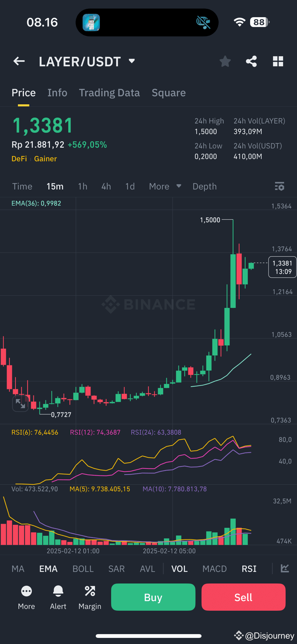Toggle the SAR indicator
This screenshot has height=644, width=297.
(117, 569)
